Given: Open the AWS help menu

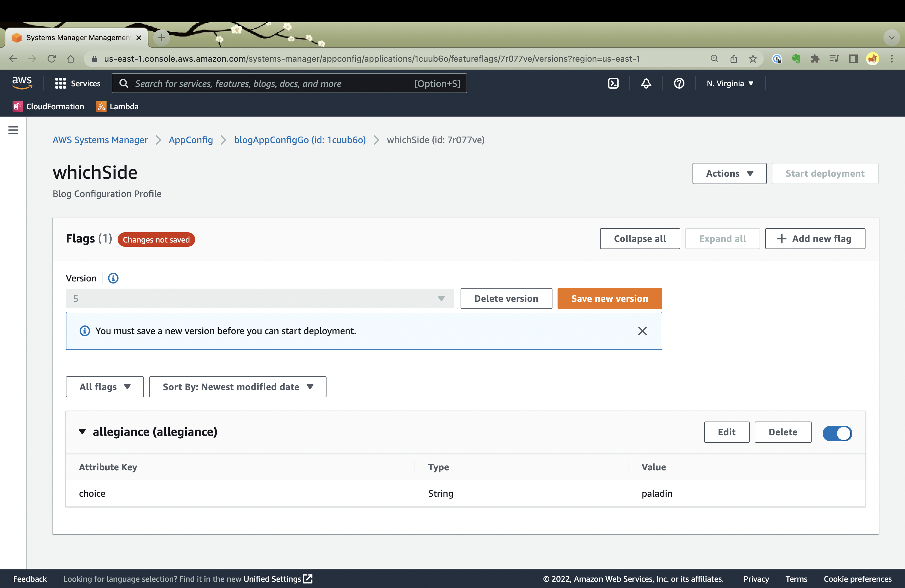Looking at the screenshot, I should click(679, 83).
